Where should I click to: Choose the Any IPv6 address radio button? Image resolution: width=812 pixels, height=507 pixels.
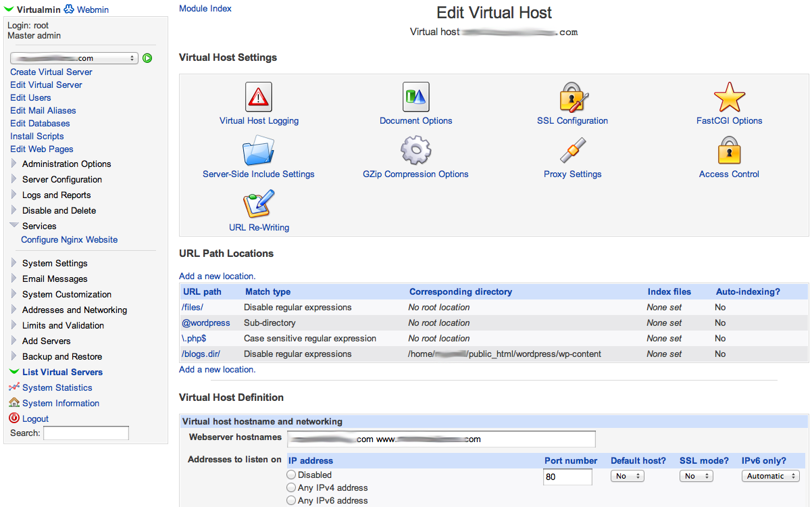click(291, 501)
